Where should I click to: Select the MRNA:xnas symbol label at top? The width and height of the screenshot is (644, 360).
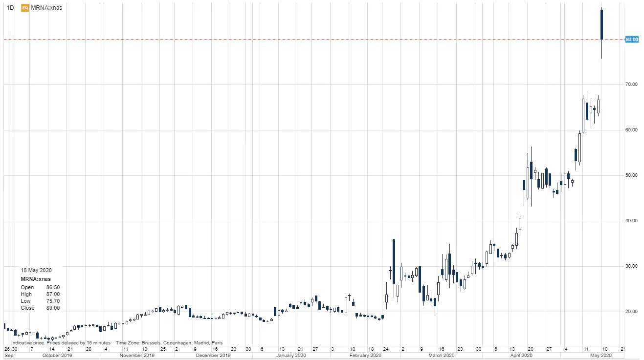pos(45,8)
